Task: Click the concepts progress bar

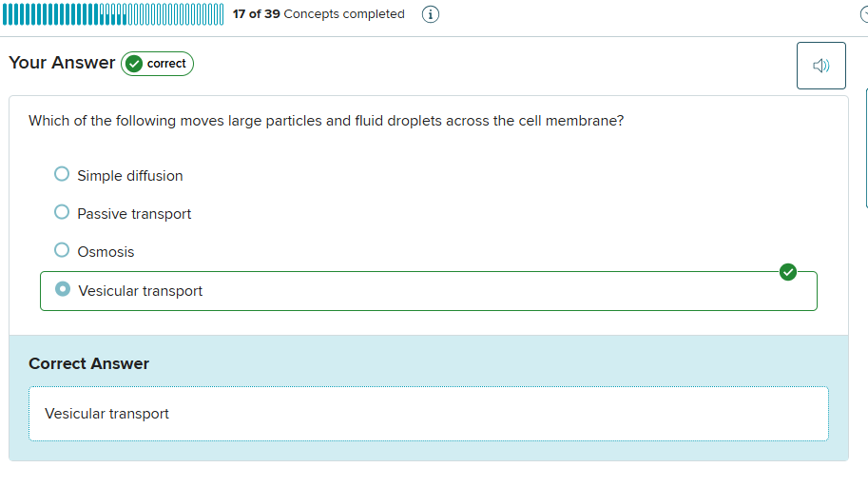Action: [x=114, y=15]
